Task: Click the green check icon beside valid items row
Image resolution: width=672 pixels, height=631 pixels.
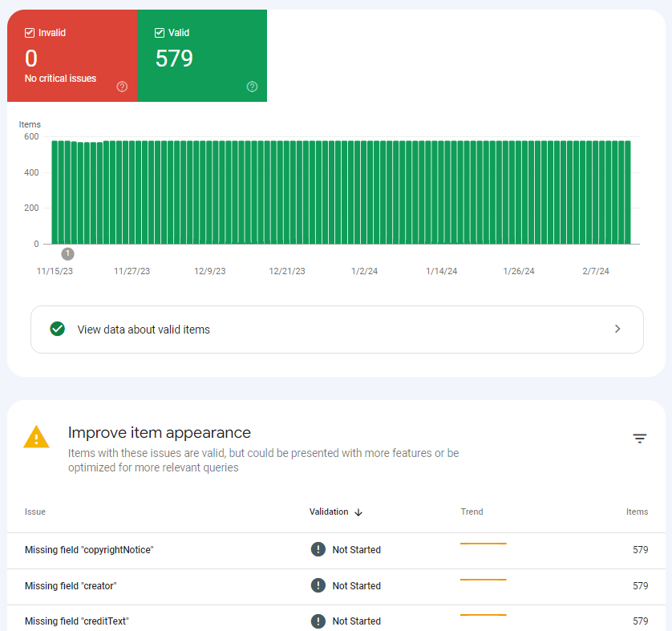Action: [57, 329]
